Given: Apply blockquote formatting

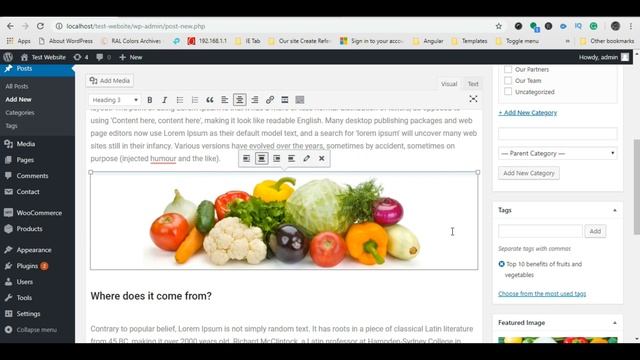Looking at the screenshot, I should click(x=210, y=100).
